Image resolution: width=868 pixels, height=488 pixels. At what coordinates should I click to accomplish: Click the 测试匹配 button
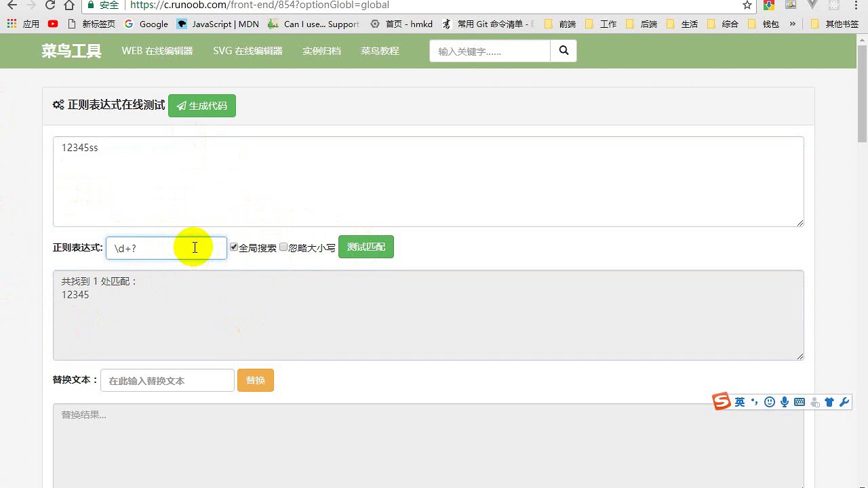point(366,247)
